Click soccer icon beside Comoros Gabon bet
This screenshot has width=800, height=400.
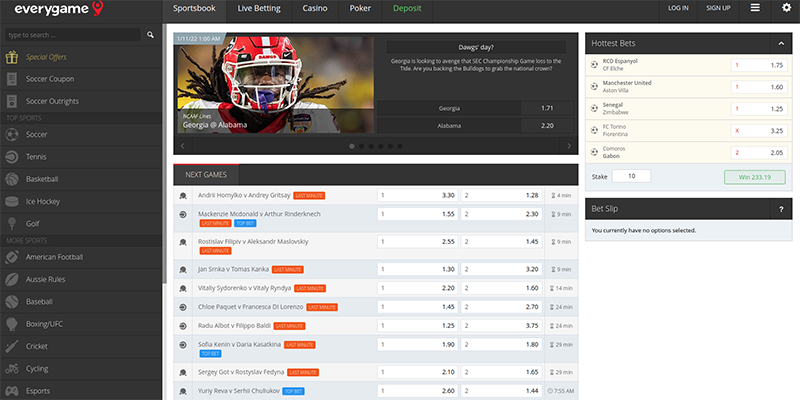point(594,152)
